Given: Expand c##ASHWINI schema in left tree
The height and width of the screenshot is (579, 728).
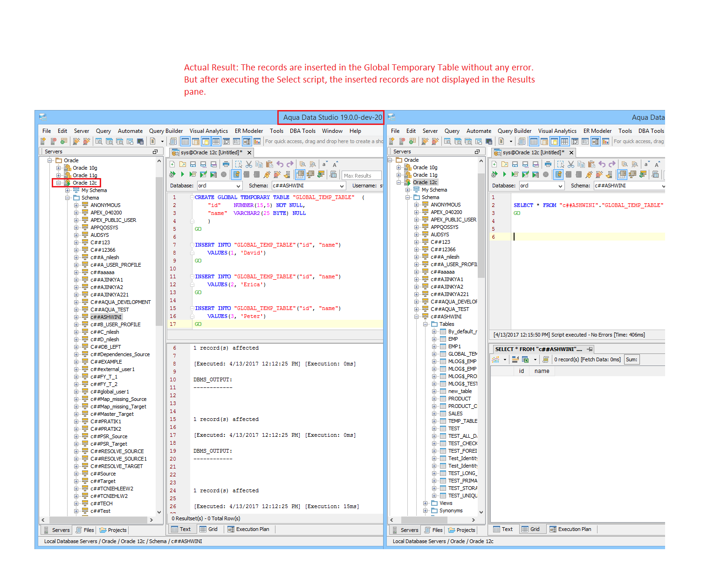Looking at the screenshot, I should point(76,317).
